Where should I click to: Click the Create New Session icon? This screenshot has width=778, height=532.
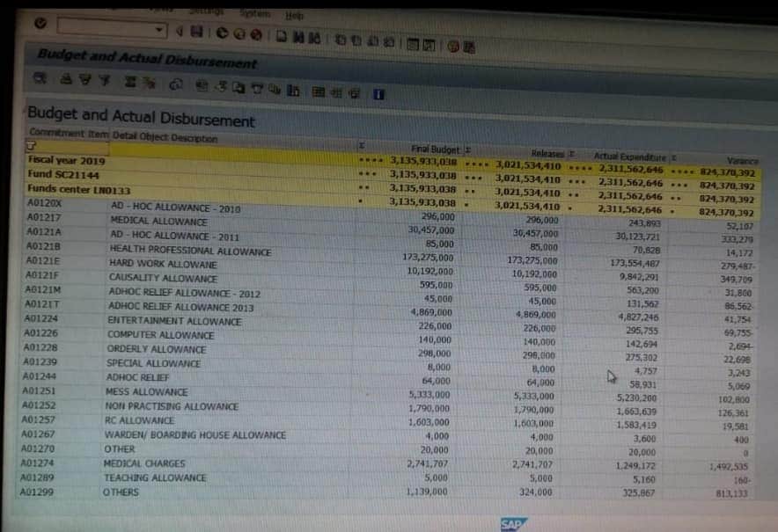[x=412, y=44]
